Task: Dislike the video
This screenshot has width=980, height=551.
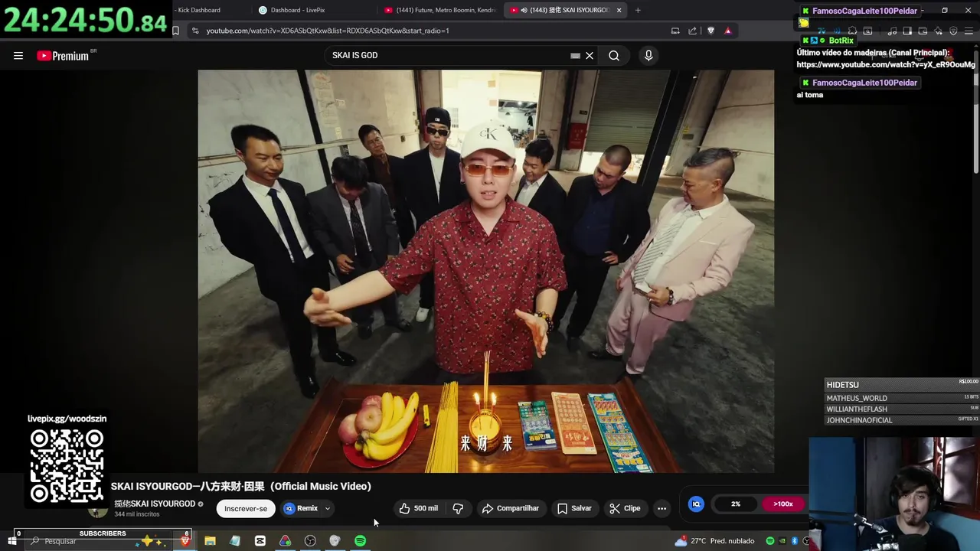Action: point(458,508)
